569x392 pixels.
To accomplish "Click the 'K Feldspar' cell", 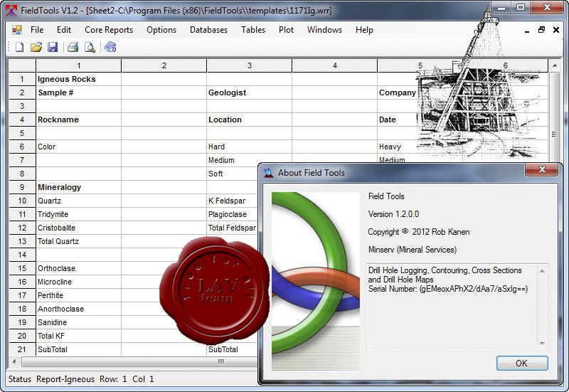I will [x=233, y=201].
